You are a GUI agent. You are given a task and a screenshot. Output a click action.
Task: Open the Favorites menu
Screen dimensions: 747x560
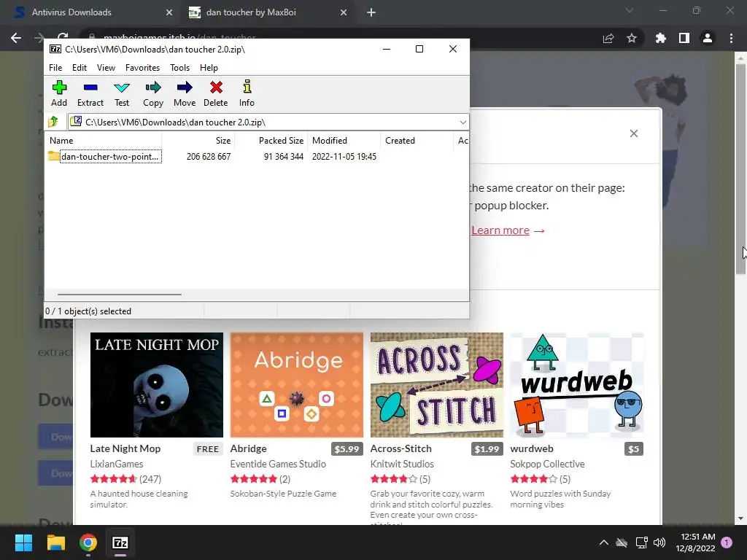click(142, 68)
